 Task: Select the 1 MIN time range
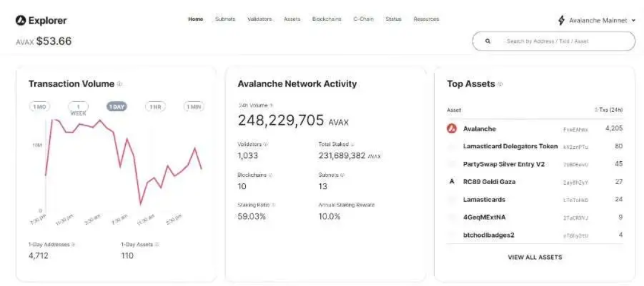pos(194,107)
